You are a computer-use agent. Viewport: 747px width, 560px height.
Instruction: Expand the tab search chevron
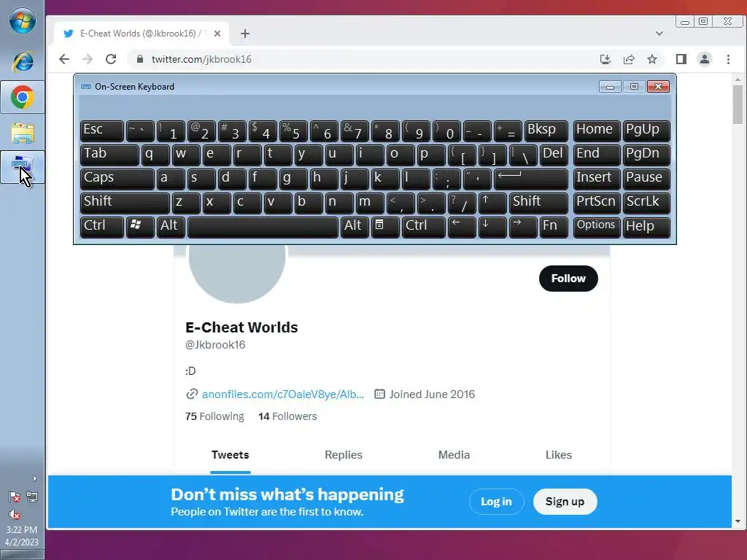tap(659, 34)
